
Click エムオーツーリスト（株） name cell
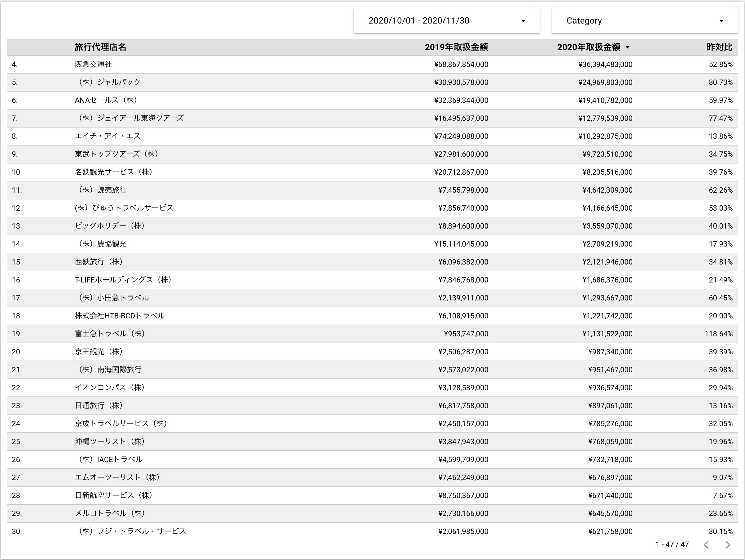[x=117, y=478]
